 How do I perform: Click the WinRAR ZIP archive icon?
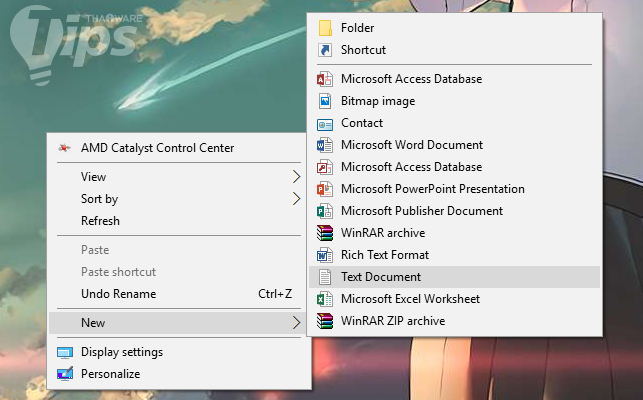[324, 321]
